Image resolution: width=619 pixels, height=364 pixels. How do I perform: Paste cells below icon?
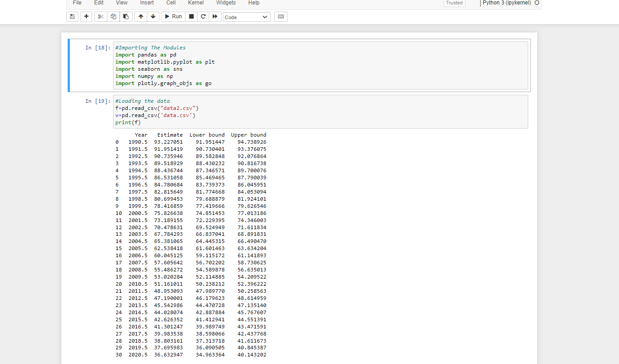(x=126, y=16)
